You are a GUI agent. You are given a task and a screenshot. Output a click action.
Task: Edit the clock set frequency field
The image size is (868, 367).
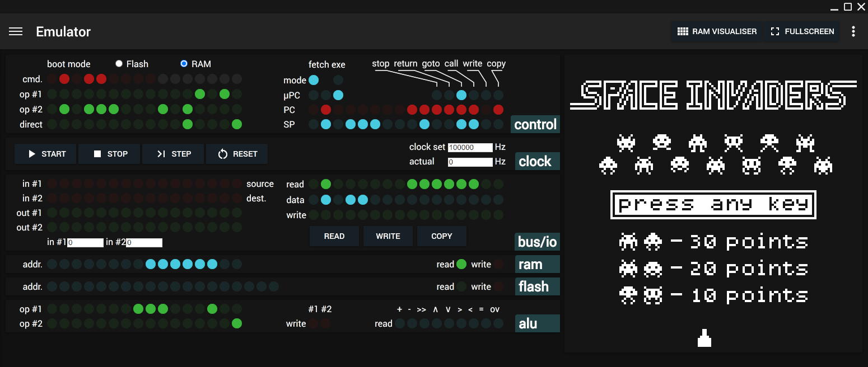[x=470, y=148]
